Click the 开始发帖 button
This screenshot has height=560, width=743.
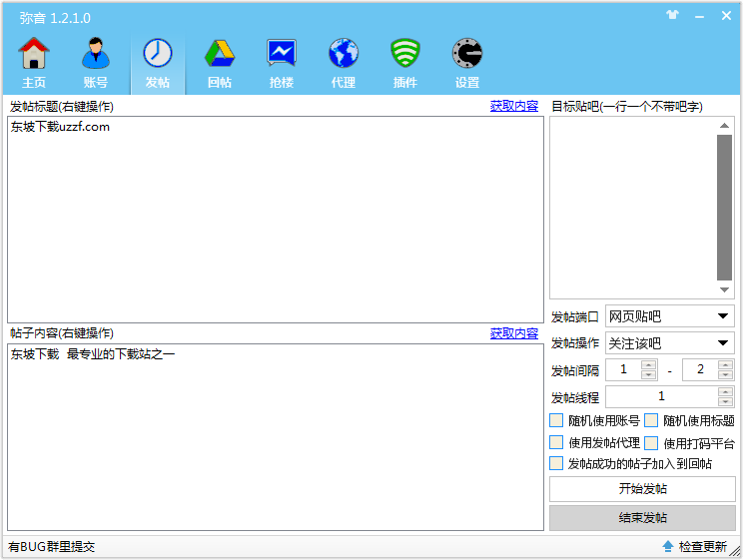pyautogui.click(x=642, y=489)
